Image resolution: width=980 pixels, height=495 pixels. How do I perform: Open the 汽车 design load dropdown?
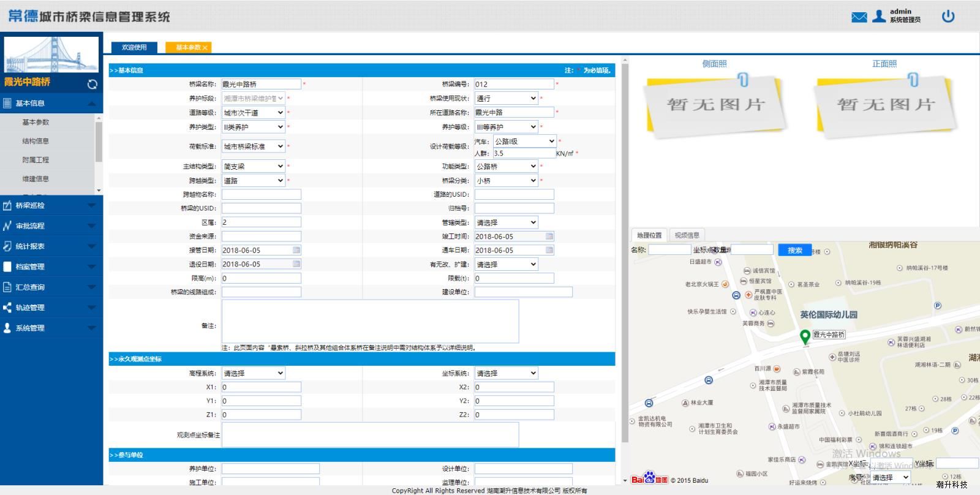click(x=525, y=141)
